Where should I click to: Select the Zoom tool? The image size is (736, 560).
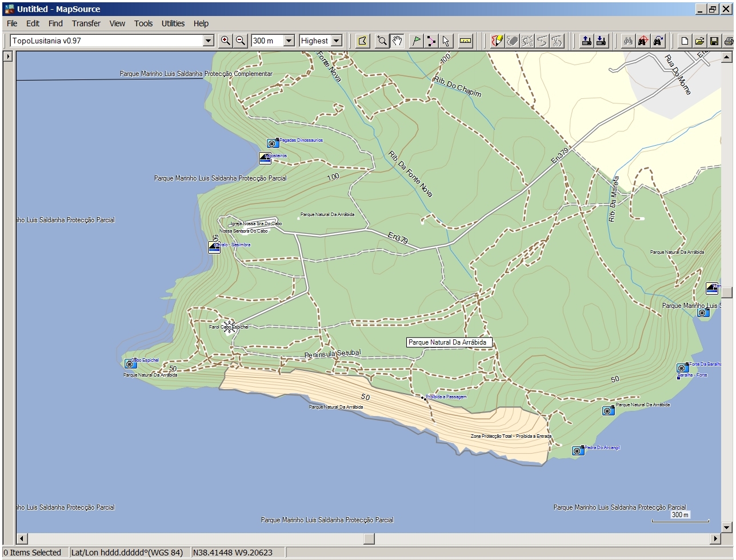pos(382,41)
